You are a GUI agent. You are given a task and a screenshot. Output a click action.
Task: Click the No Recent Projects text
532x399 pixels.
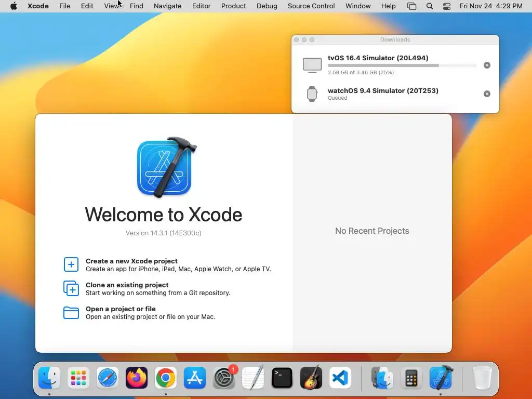tap(372, 231)
